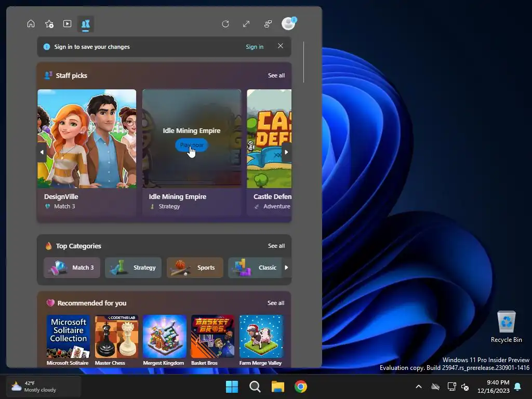Select the Recycle Bin desktop icon
Image resolution: width=532 pixels, height=399 pixels.
click(506, 327)
